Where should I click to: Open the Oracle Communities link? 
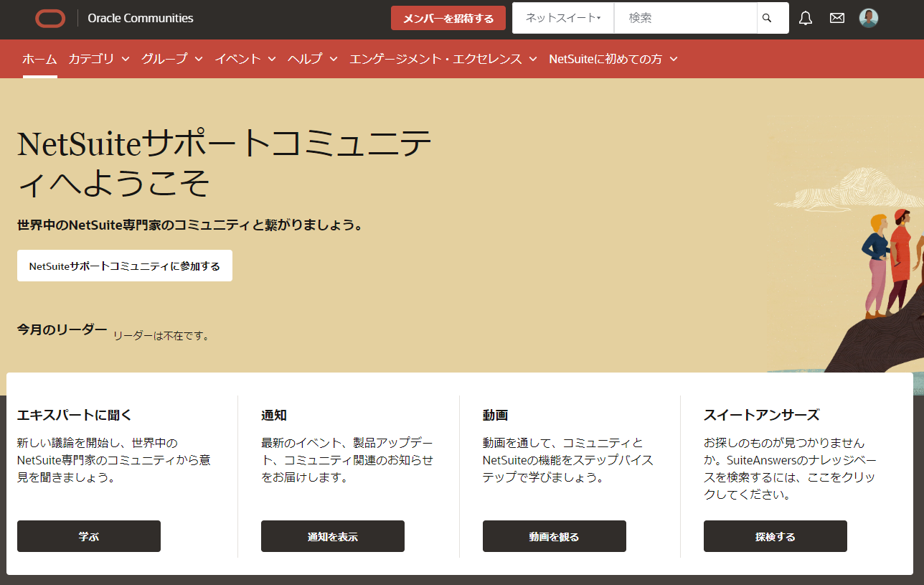(141, 19)
